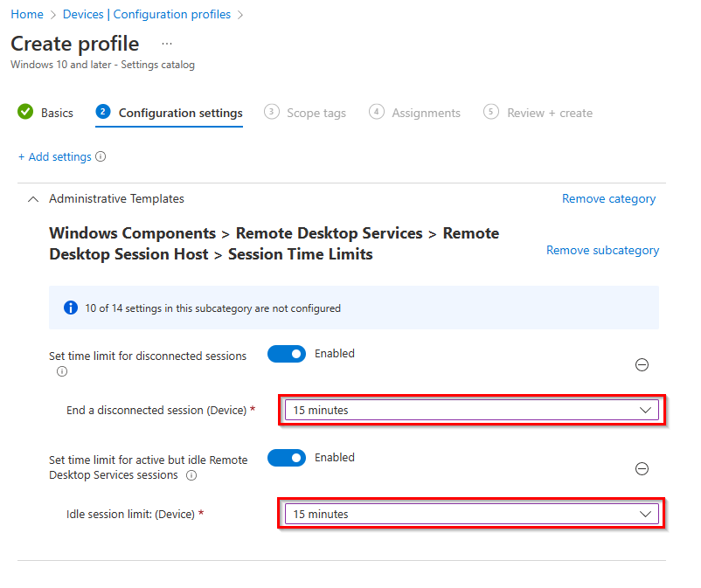Toggle off disconnected sessions time limit
This screenshot has height=588, width=701.
tap(287, 354)
